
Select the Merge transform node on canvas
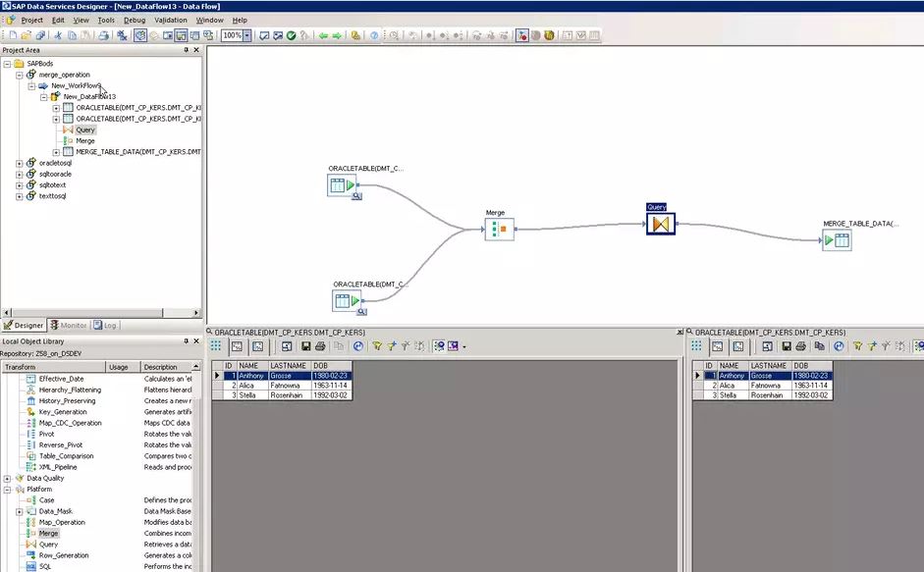point(499,230)
